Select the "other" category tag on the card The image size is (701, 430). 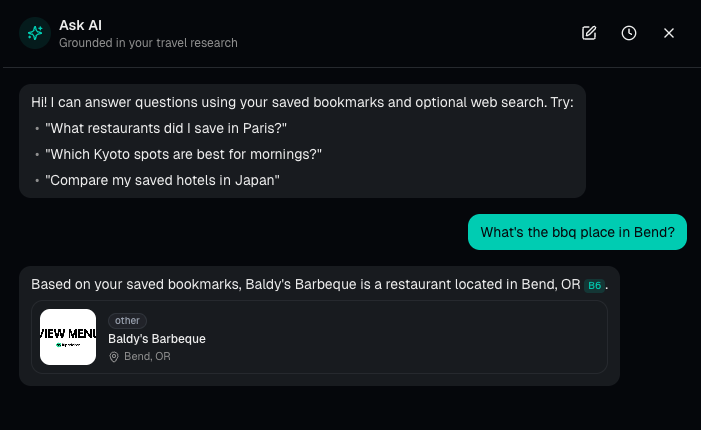coord(127,321)
